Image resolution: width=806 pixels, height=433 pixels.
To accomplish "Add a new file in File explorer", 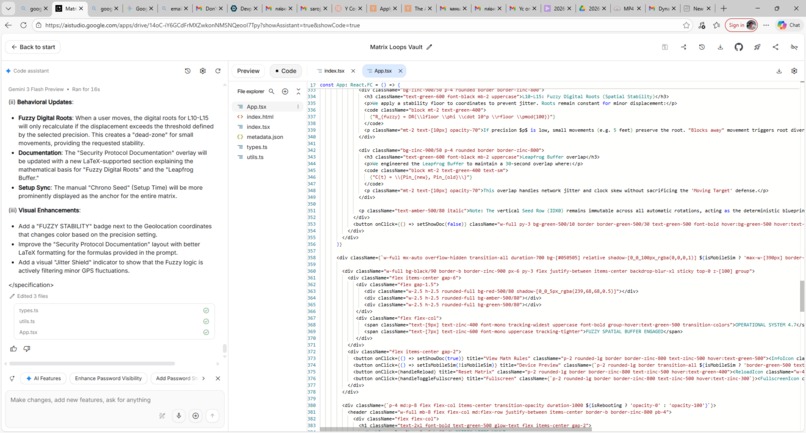I will tap(285, 91).
